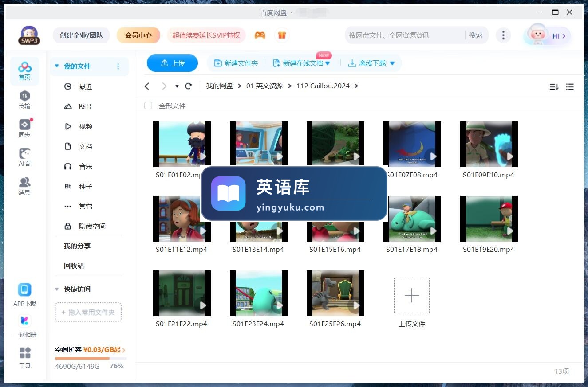Viewport: 588px width, 387px height.
Task: Click the APP下载 icon
Action: coord(25,290)
